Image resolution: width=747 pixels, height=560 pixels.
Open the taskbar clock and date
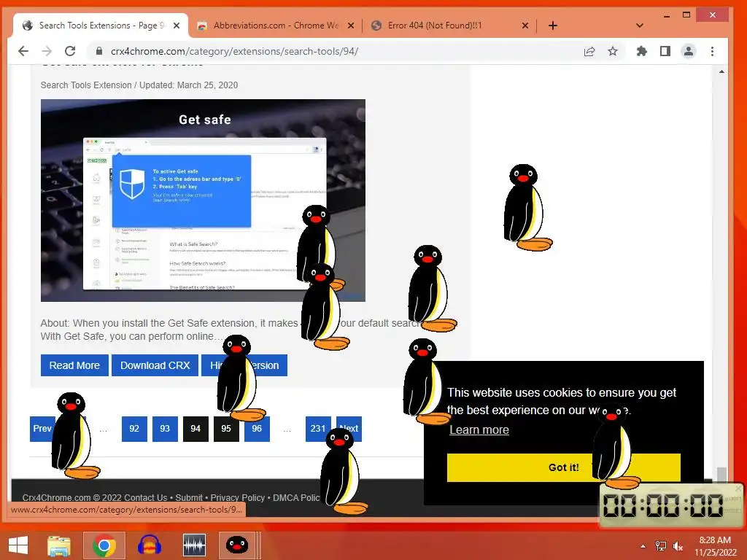pos(715,546)
